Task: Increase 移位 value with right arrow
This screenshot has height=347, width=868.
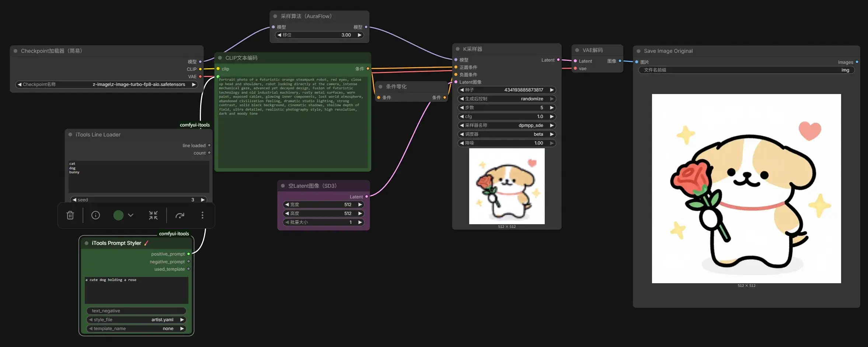Action: (359, 35)
